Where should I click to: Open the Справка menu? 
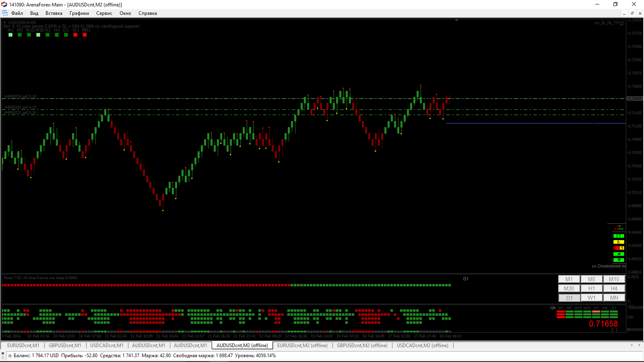148,13
